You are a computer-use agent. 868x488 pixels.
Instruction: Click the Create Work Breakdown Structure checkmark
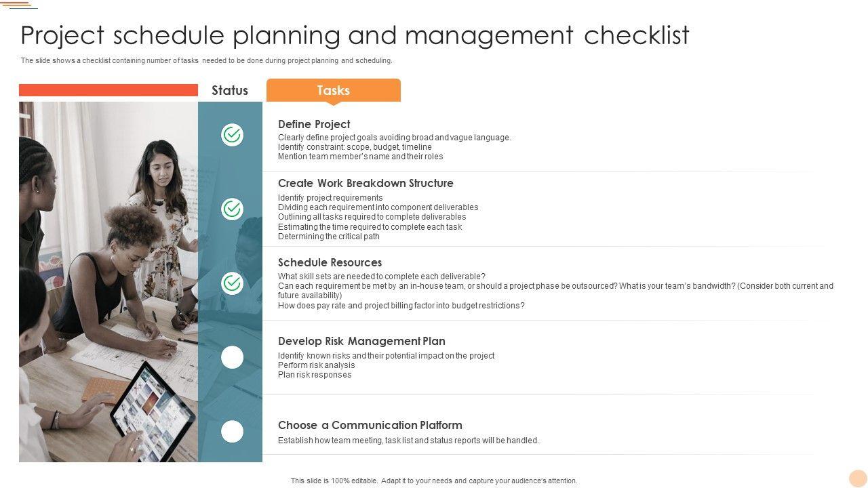pos(232,209)
